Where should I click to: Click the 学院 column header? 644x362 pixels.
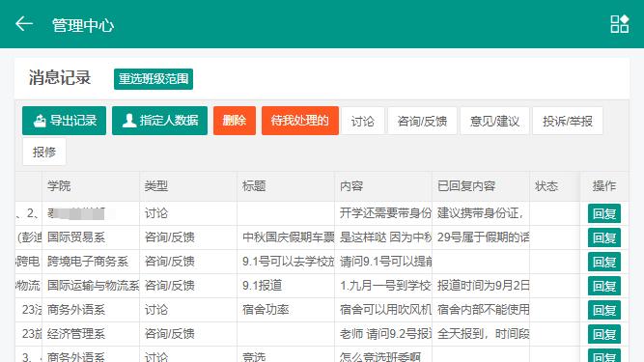tap(91, 186)
